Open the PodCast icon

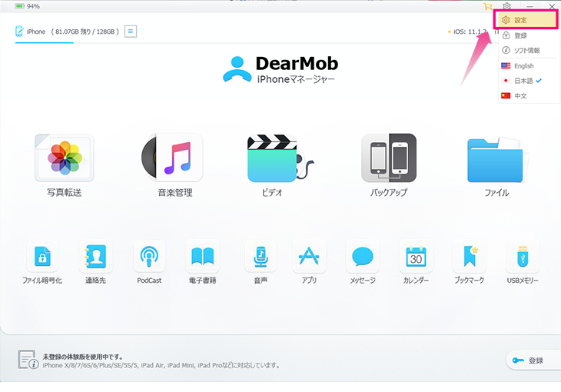[x=149, y=256]
